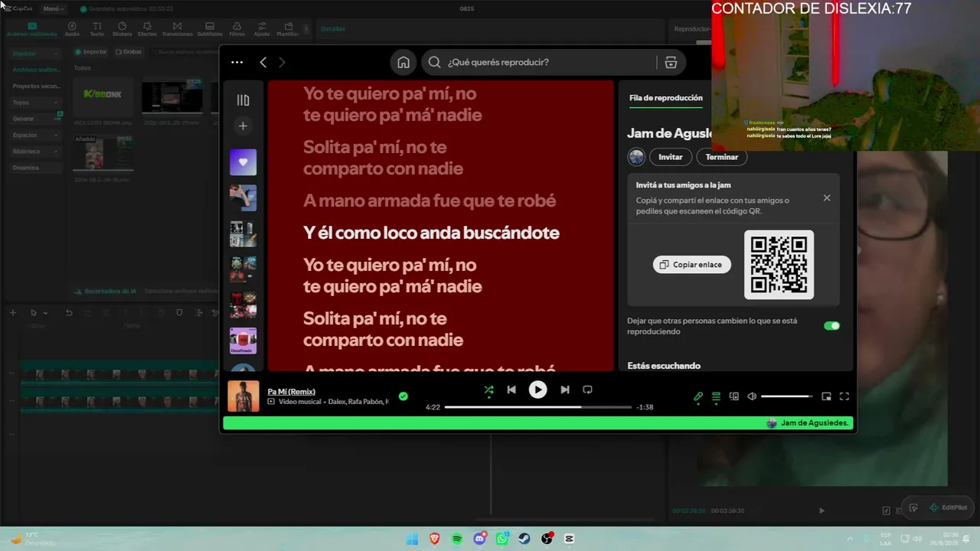
Task: Click the Pa Mí (Remix) song title
Action: coord(291,392)
